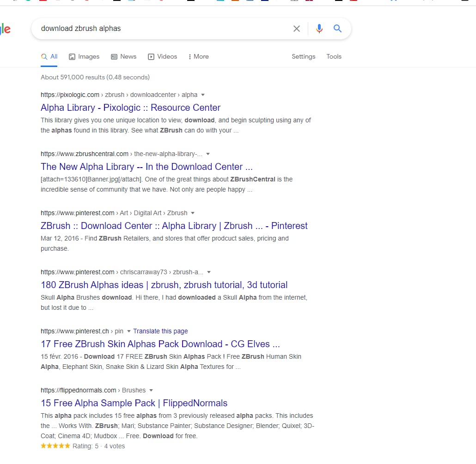Viewport: 476px width, 464px height.
Task: Click the five-star rating icons
Action: click(55, 446)
